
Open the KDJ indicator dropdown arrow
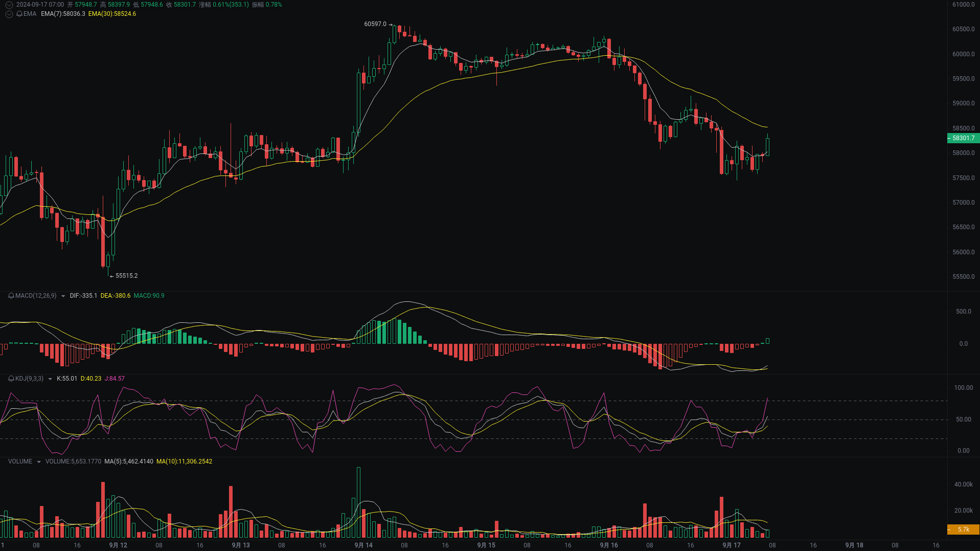pos(51,379)
